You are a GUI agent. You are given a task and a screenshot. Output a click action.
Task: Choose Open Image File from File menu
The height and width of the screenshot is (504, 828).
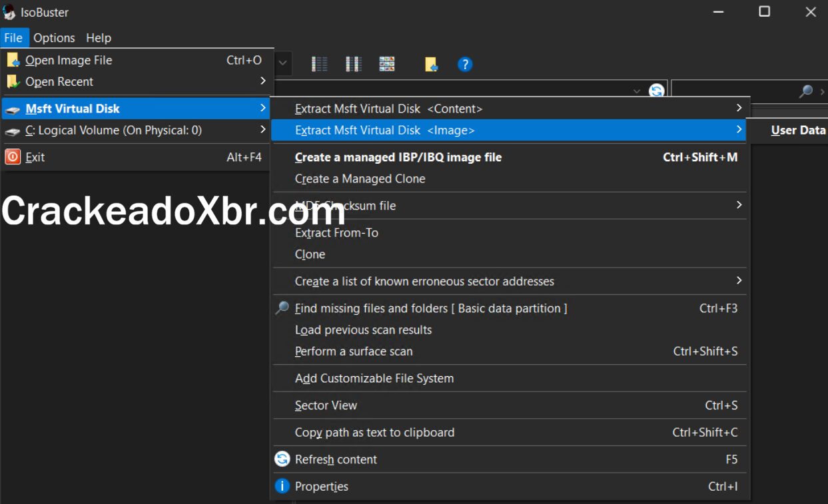pyautogui.click(x=137, y=60)
